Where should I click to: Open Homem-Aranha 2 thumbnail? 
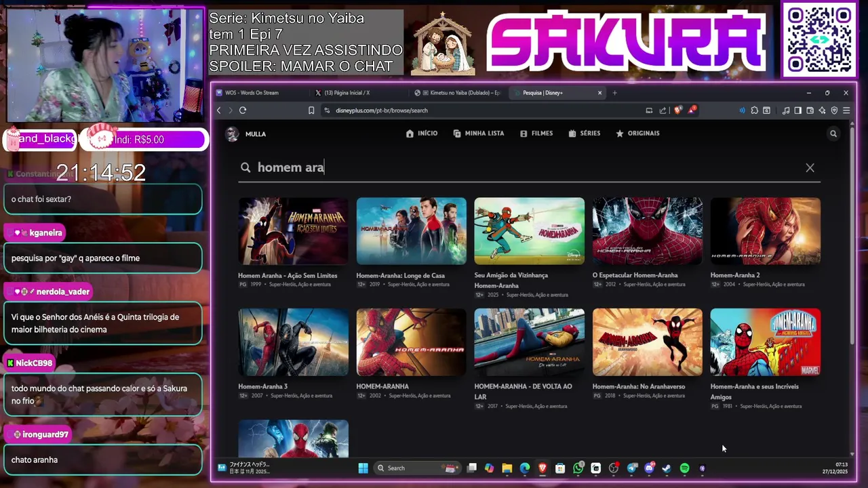[765, 230]
